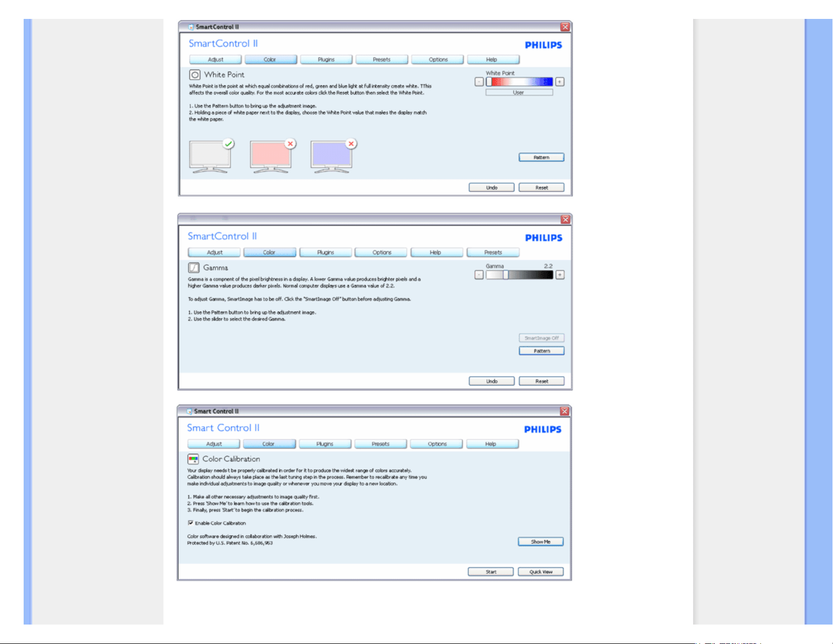Close the Color Calibration SmartControl window
The height and width of the screenshot is (644, 833).
click(x=564, y=411)
